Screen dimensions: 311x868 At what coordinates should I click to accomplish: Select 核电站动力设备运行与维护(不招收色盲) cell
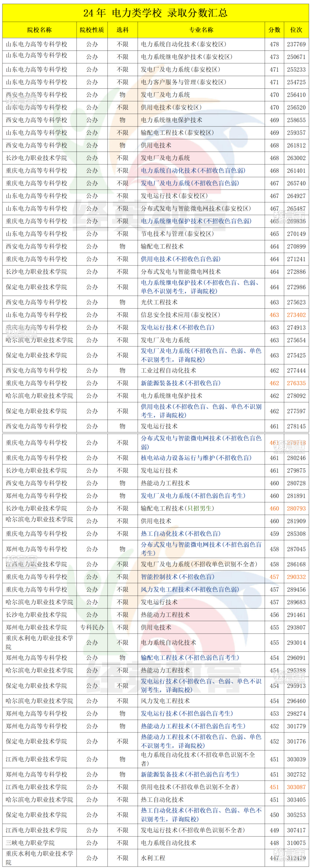(x=196, y=458)
